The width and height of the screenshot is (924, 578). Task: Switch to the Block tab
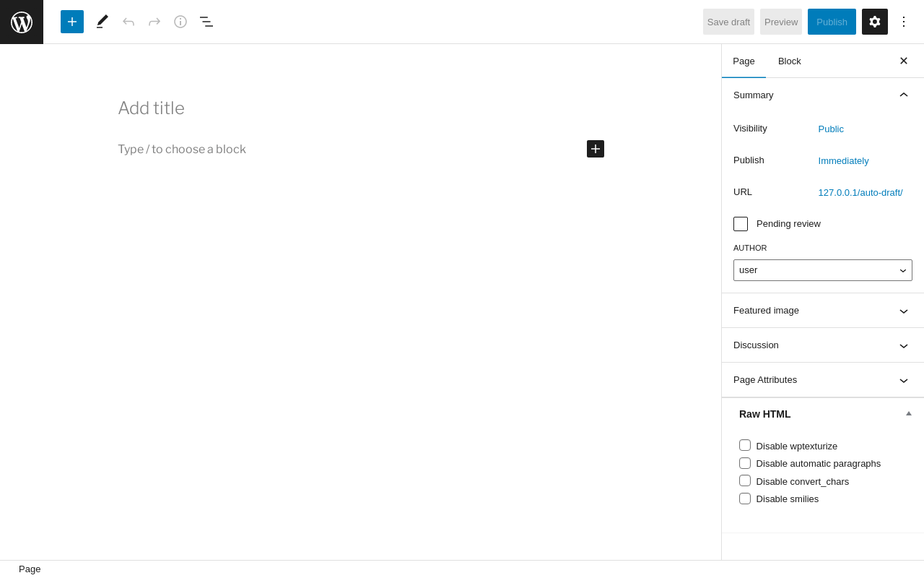pyautogui.click(x=790, y=61)
